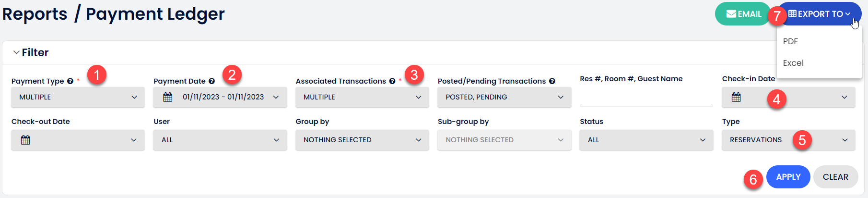Open the Type dropdown showing Reservations

(x=788, y=140)
